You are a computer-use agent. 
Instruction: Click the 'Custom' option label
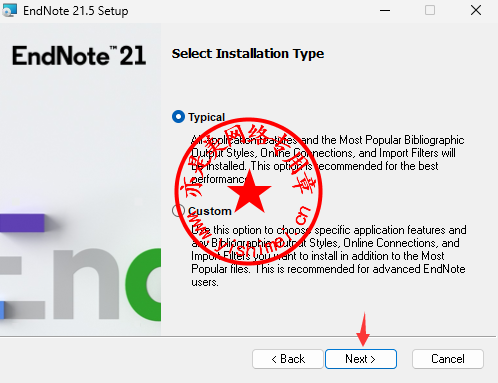210,211
